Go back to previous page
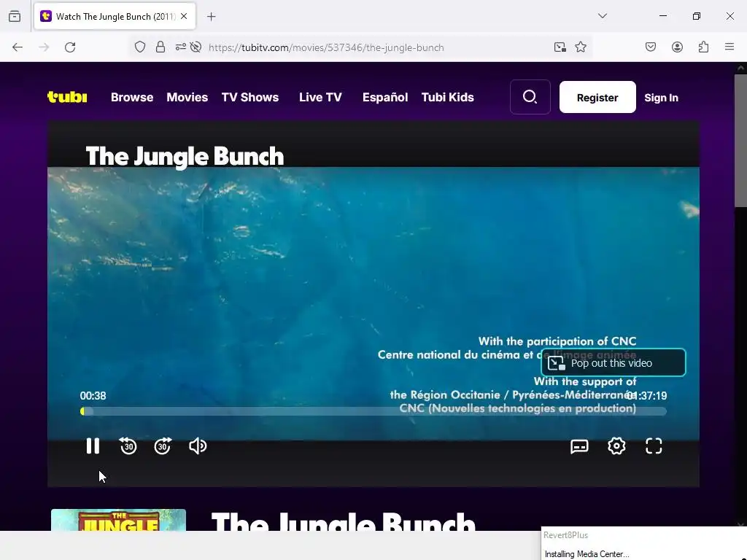 click(x=18, y=47)
